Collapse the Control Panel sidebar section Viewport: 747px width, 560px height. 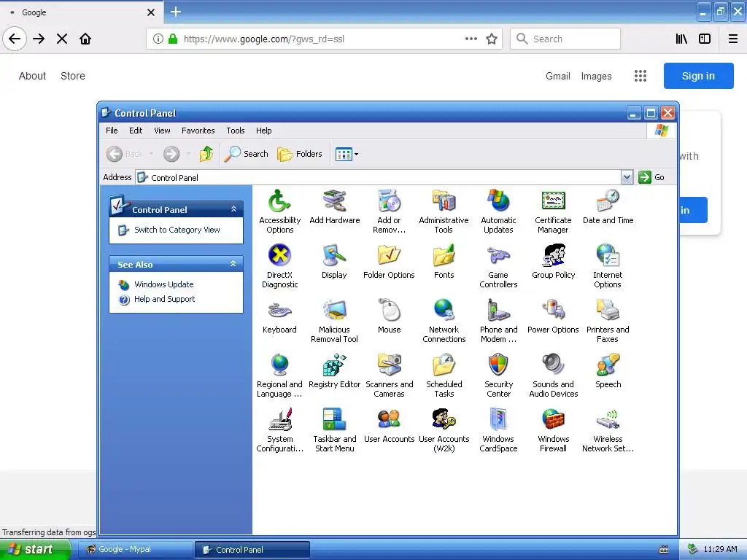pyautogui.click(x=233, y=209)
